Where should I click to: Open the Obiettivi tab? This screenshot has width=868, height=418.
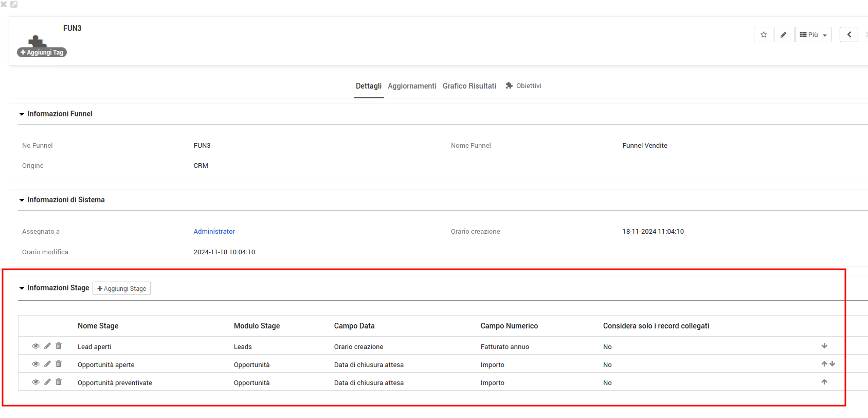point(523,86)
